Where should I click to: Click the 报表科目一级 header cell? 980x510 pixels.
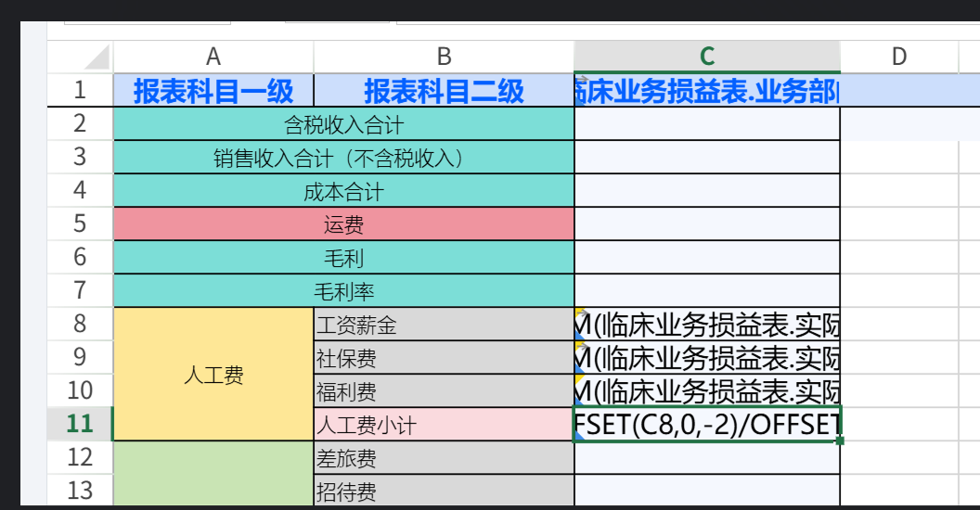213,91
